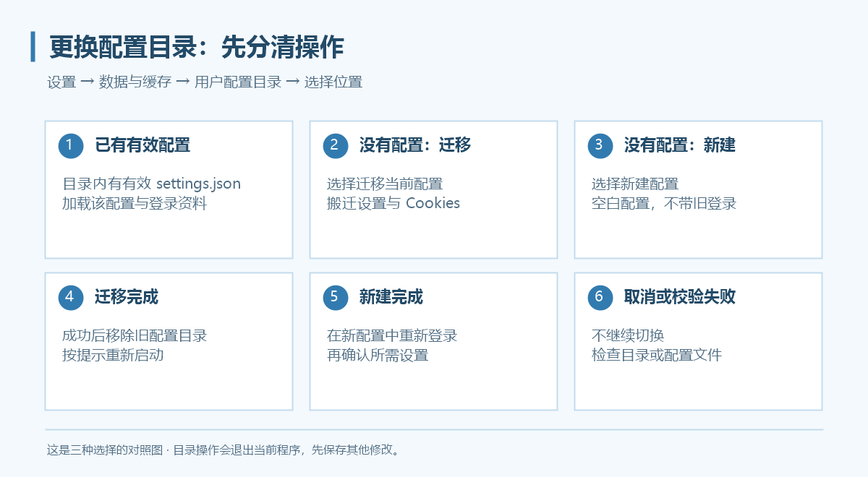Click the line 不继续切换
This screenshot has width=868, height=477.
(x=628, y=335)
